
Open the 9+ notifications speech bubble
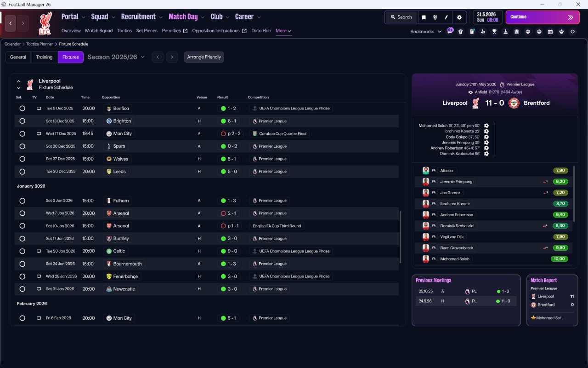[450, 31]
